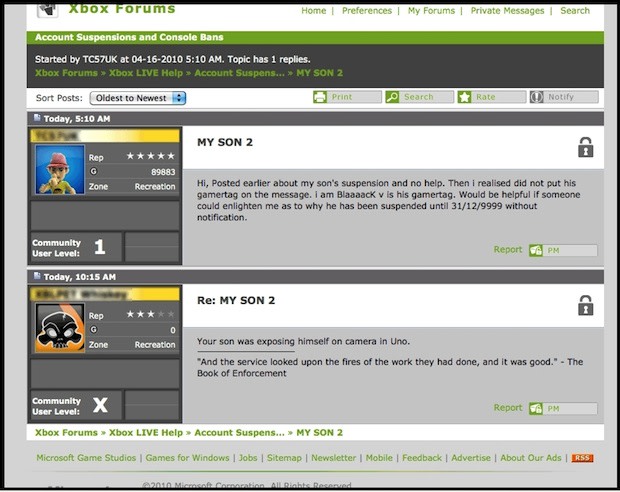Viewport: 620px width, 492px height.
Task: Click Xbox Forums in top breadcrumb
Action: [x=66, y=73]
